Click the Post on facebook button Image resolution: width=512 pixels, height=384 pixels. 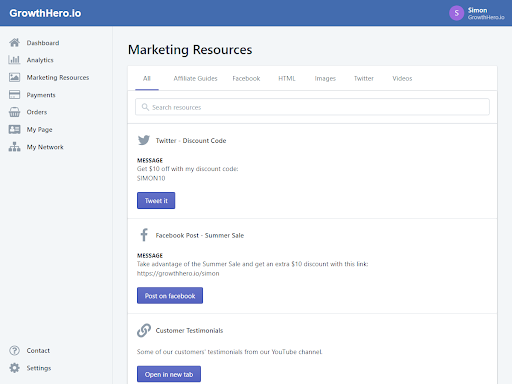(x=170, y=296)
